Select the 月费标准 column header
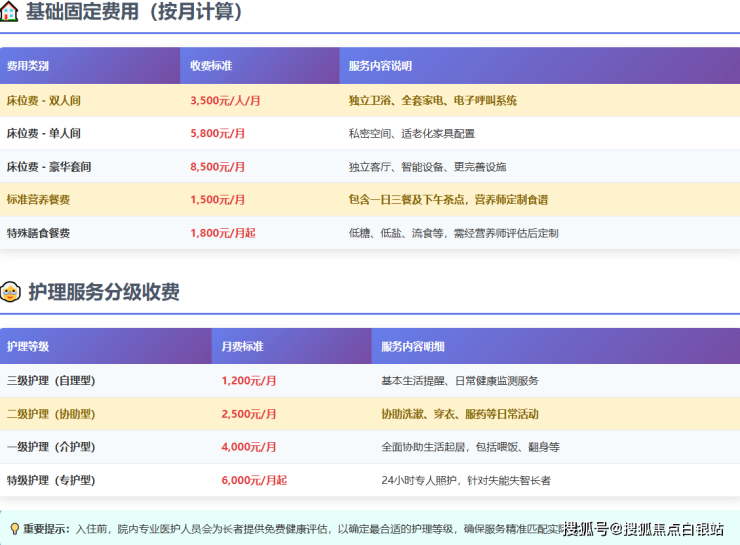Screen dimensions: 740x545 [242, 347]
